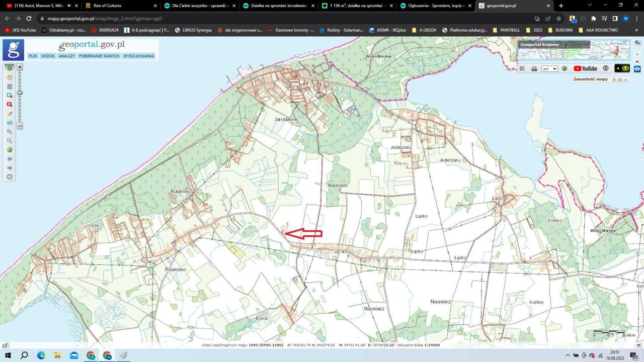Toggle high-contrast yellow eye mode

622,68
